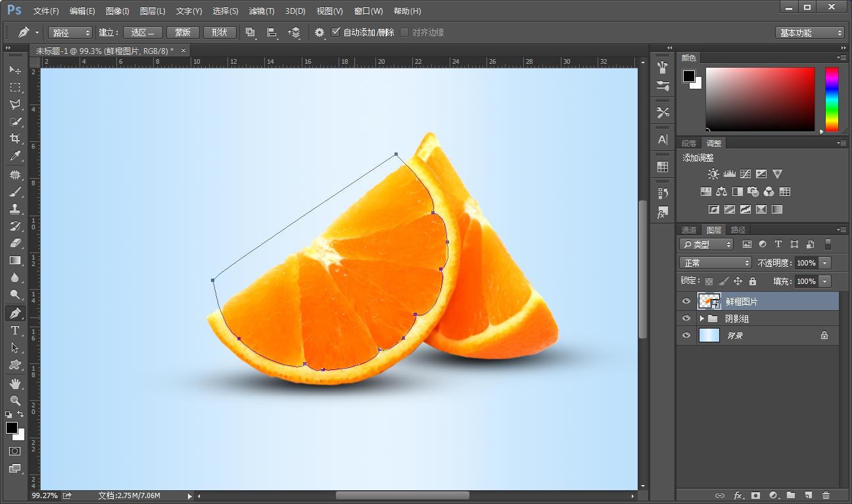
Task: Select the Zoom tool in toolbar
Action: point(14,400)
